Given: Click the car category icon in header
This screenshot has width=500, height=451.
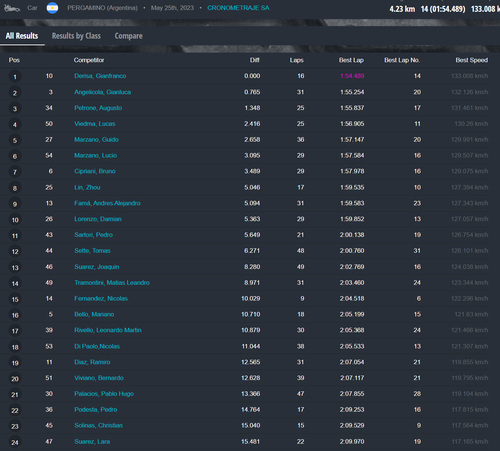Looking at the screenshot, I should pyautogui.click(x=12, y=8).
